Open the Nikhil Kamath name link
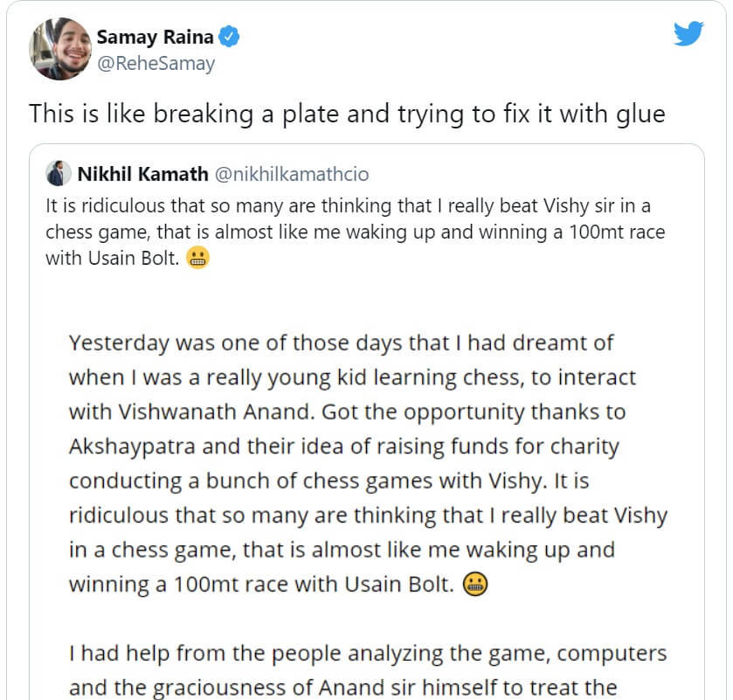The image size is (733, 700). 142,174
